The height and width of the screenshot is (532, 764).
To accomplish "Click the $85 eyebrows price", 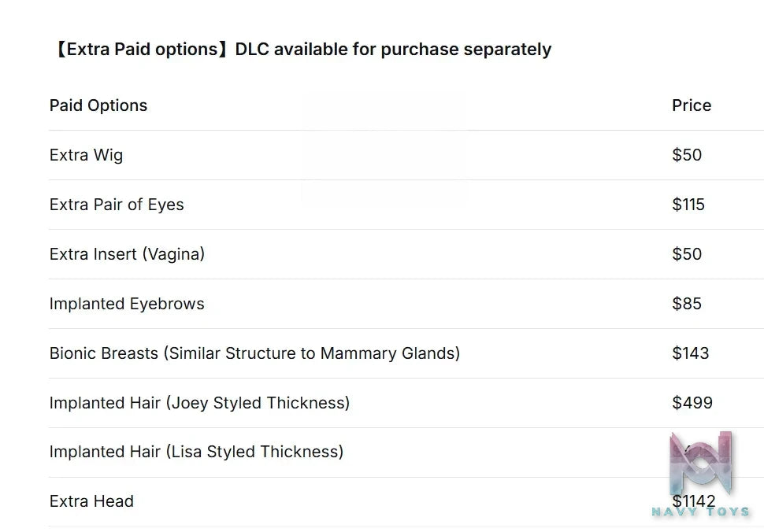I will [687, 304].
